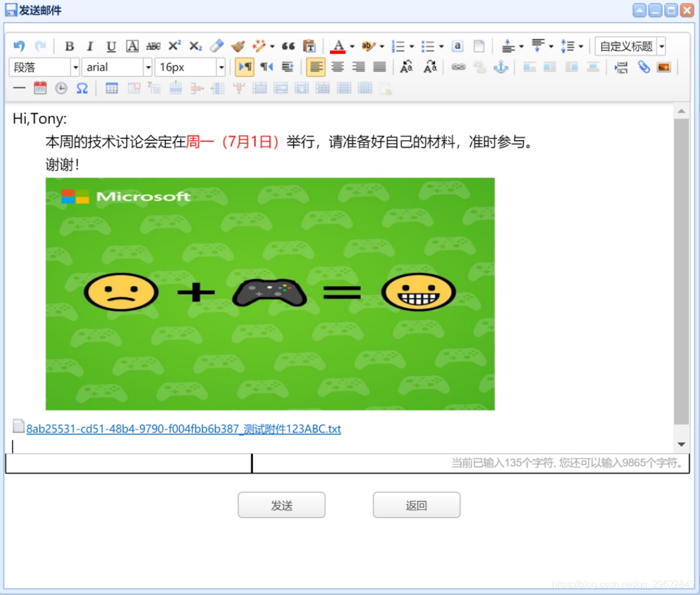700x595 pixels.
Task: Insert the current time
Action: [x=61, y=88]
